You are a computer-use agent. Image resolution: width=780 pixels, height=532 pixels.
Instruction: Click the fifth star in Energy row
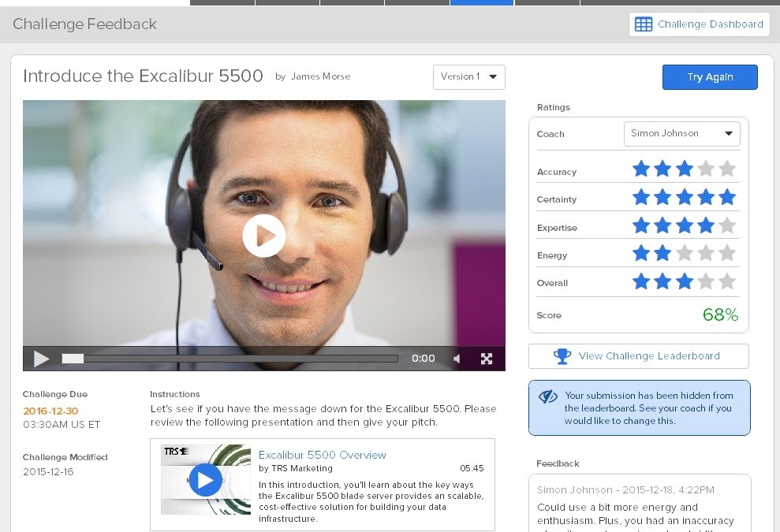coord(727,254)
